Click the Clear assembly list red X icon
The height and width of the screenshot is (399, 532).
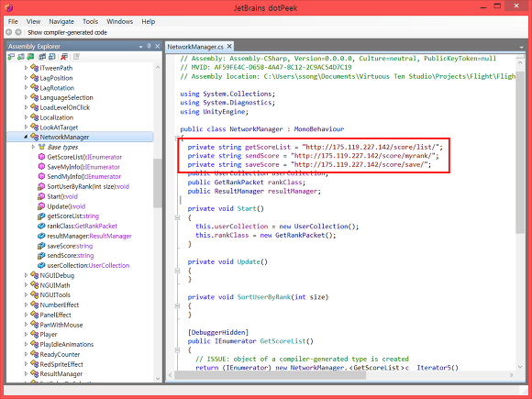(x=64, y=57)
